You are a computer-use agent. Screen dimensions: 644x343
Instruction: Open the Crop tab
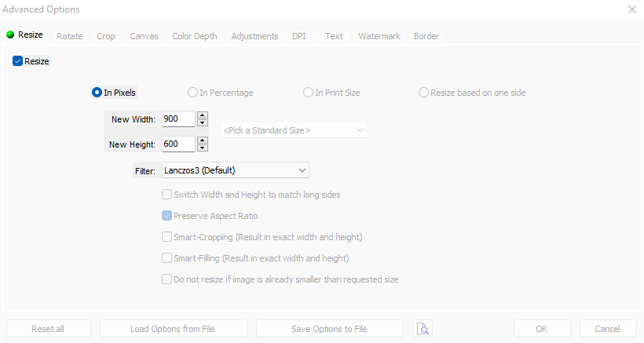point(105,36)
